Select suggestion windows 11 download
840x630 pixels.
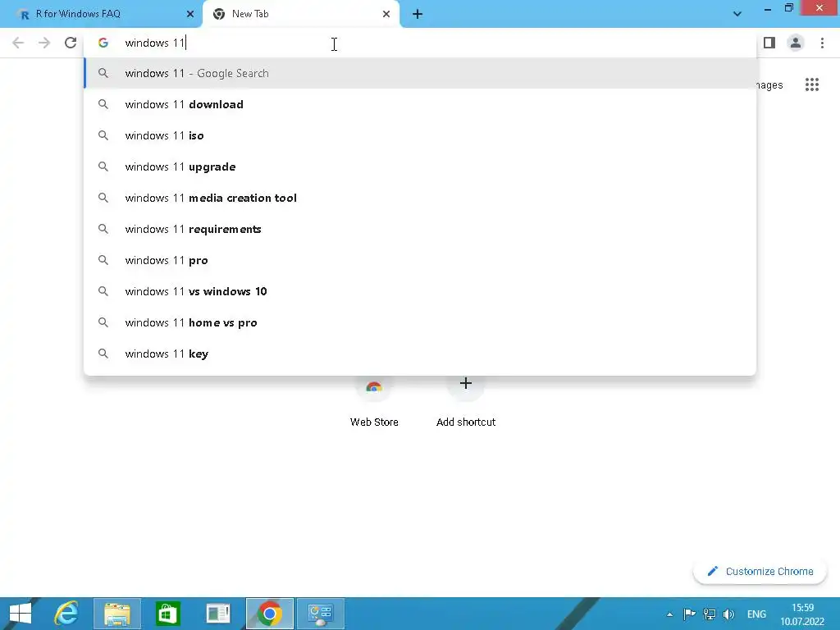[420, 104]
